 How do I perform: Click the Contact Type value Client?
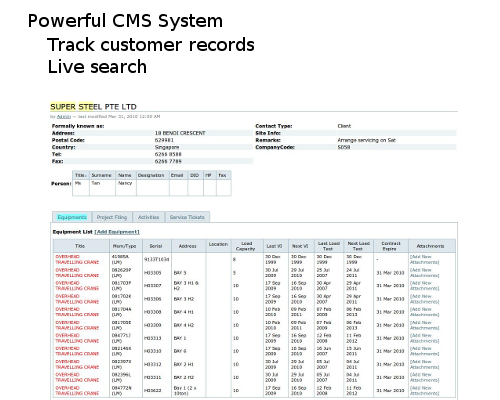point(344,126)
